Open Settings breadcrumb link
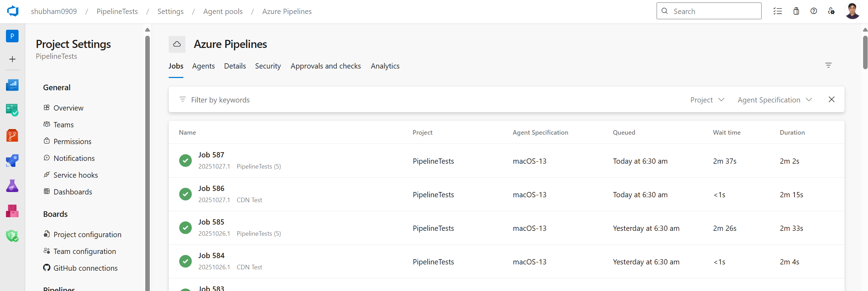 tap(170, 12)
